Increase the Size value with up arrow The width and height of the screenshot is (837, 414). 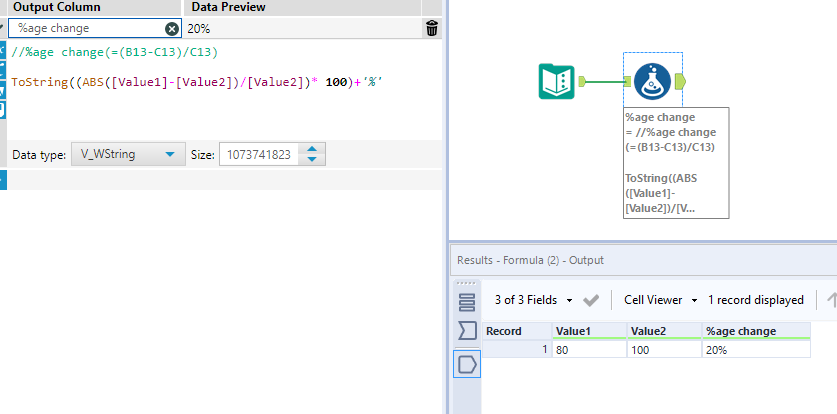coord(313,149)
